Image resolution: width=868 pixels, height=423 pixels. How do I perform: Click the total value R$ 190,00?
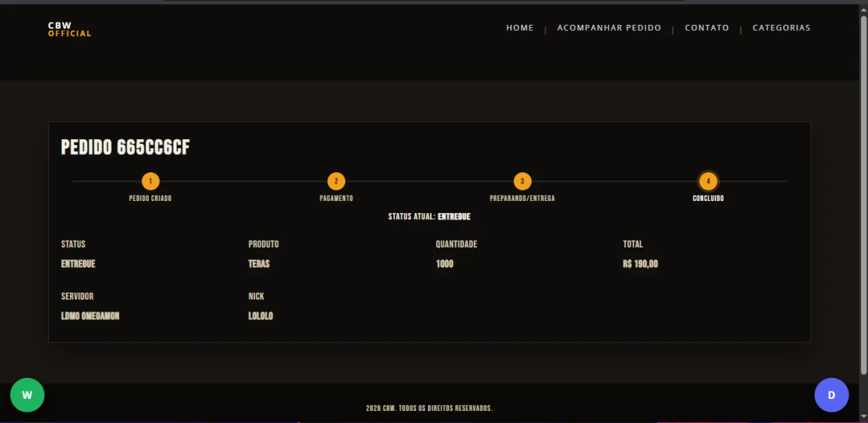pos(640,264)
